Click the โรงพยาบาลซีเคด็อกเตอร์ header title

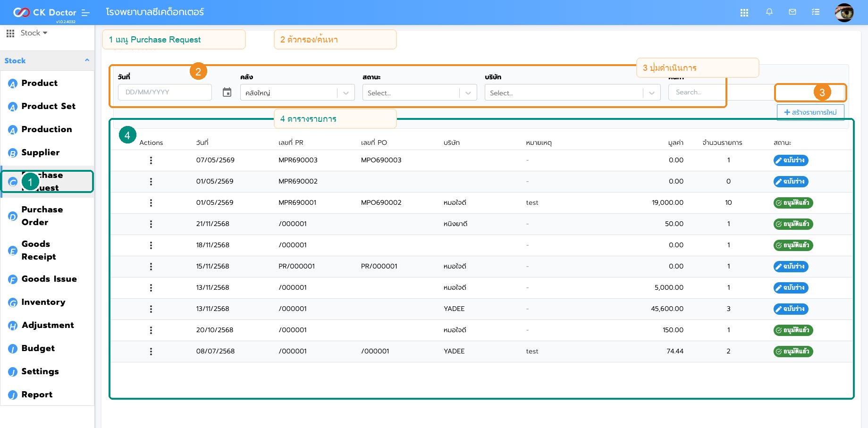pyautogui.click(x=155, y=12)
